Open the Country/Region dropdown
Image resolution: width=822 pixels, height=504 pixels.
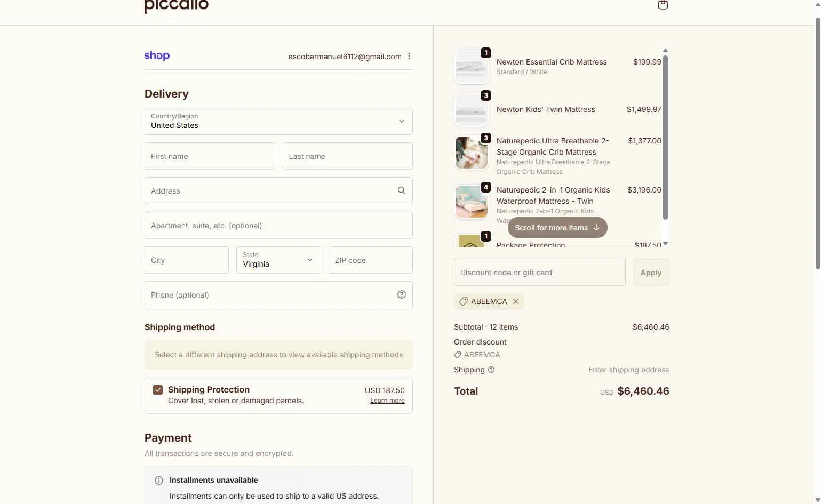tap(278, 121)
